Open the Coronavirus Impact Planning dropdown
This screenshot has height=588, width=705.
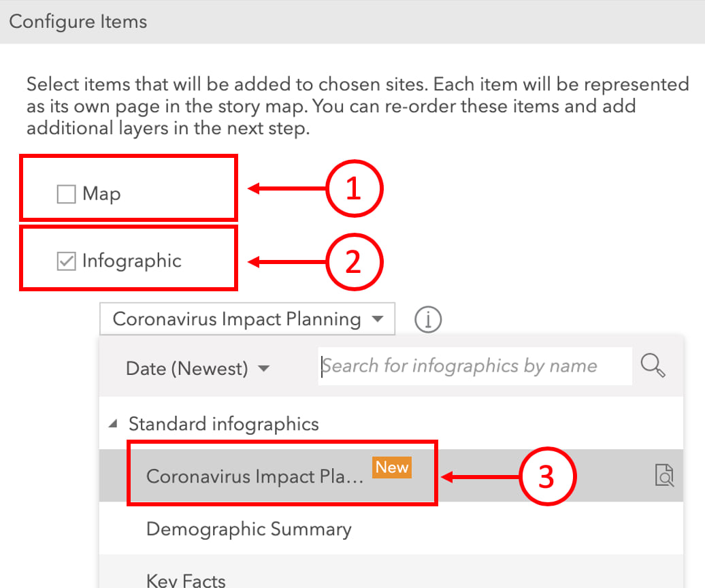click(x=247, y=319)
